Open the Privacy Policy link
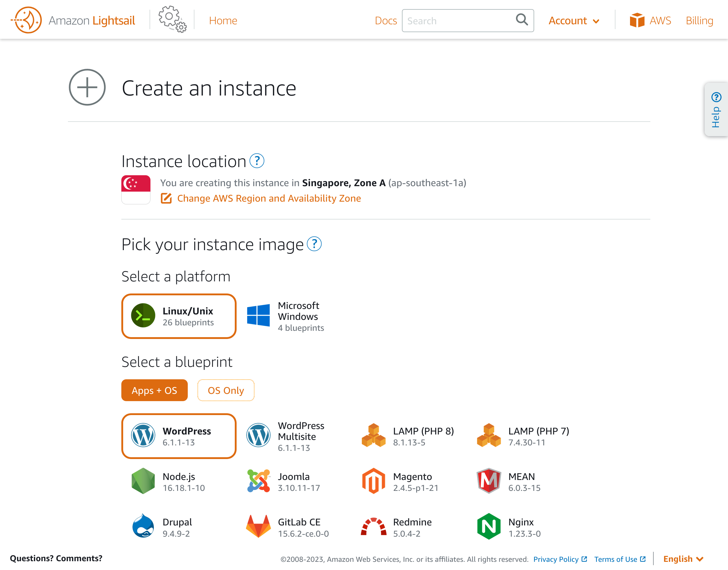The width and height of the screenshot is (728, 570). coord(556,559)
